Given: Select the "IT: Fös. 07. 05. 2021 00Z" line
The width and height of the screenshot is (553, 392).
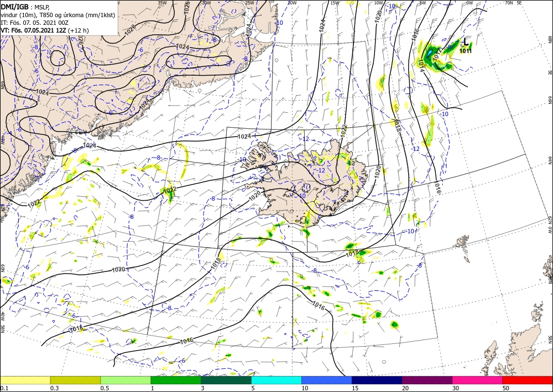Looking at the screenshot, I should [x=35, y=23].
